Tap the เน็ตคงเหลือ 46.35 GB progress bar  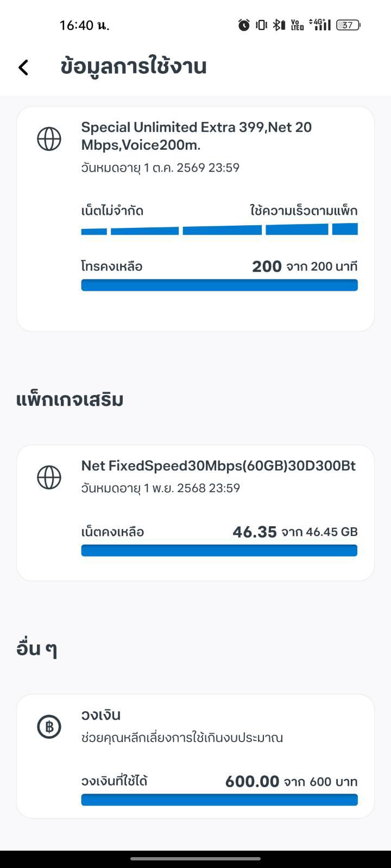tap(219, 551)
